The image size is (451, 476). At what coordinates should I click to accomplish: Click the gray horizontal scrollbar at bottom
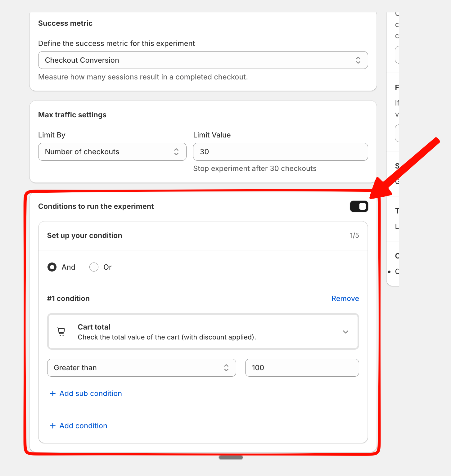(231, 457)
